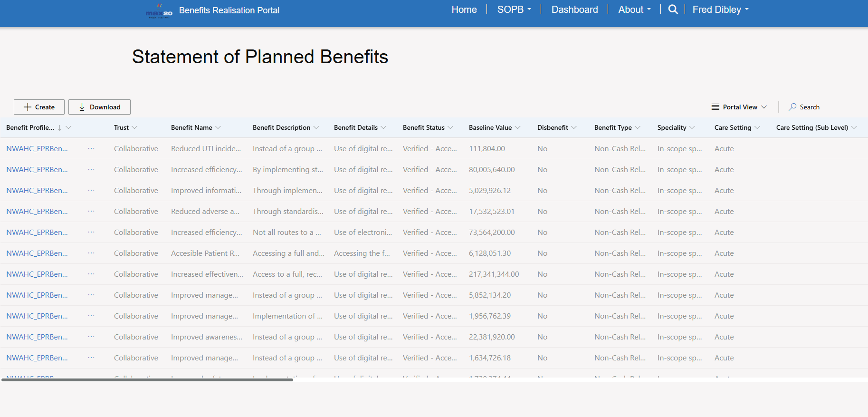
Task: Go to the Home page
Action: click(x=464, y=10)
